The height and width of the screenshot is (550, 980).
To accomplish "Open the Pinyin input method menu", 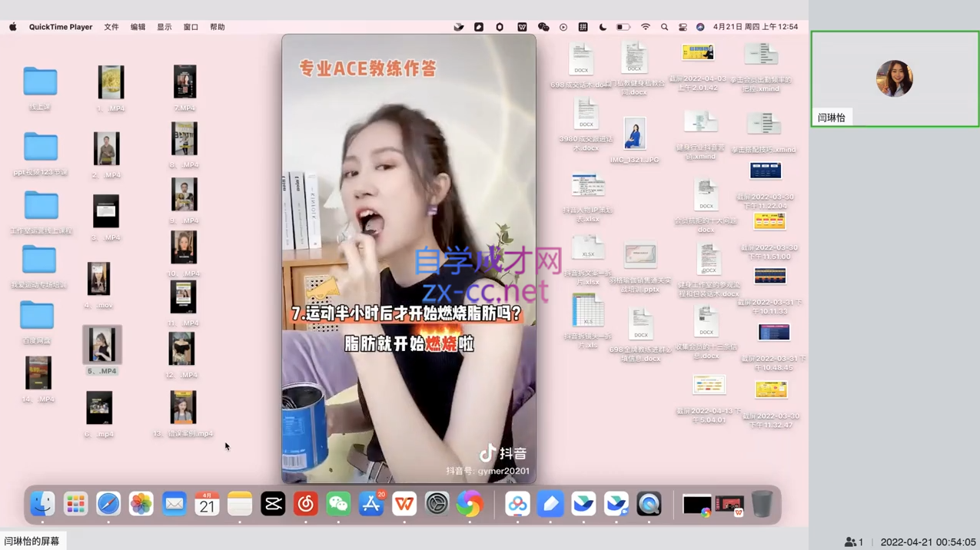I will coord(583,27).
